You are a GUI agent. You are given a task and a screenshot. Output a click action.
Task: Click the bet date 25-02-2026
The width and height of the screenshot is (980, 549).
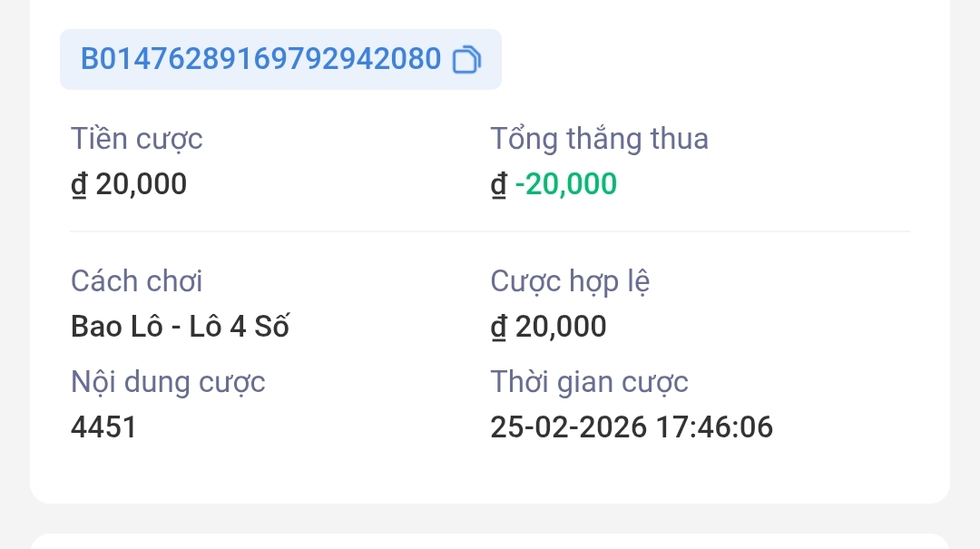[x=568, y=426]
